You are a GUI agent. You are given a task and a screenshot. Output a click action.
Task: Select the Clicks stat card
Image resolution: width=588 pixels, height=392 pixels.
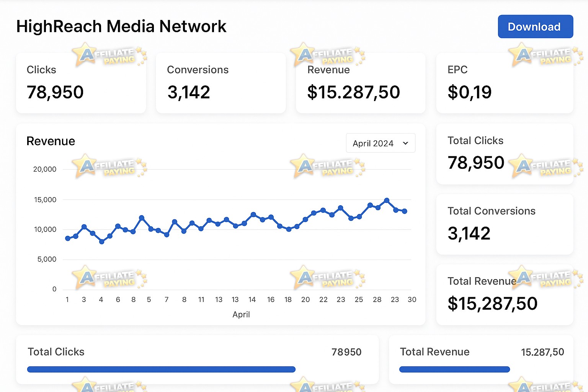point(81,83)
